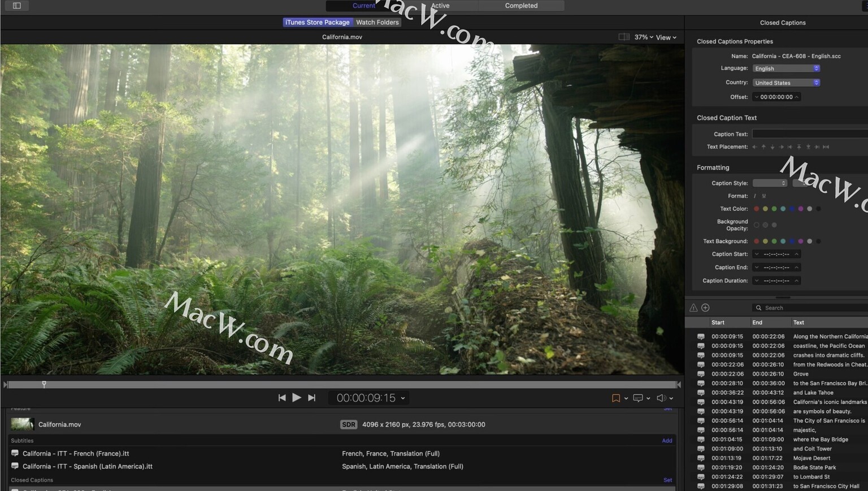Show caption warnings triangle icon
The height and width of the screenshot is (491, 868).
tap(693, 308)
